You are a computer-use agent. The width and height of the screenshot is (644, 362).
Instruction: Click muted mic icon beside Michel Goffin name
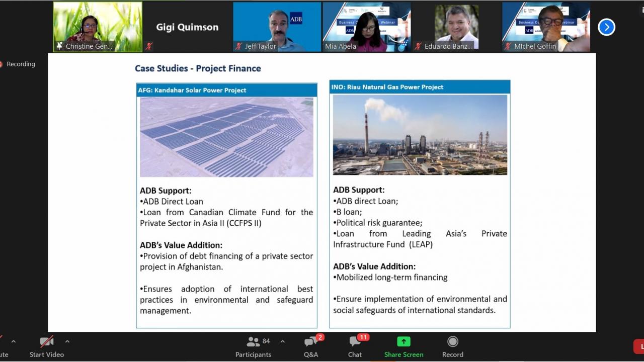(508, 46)
